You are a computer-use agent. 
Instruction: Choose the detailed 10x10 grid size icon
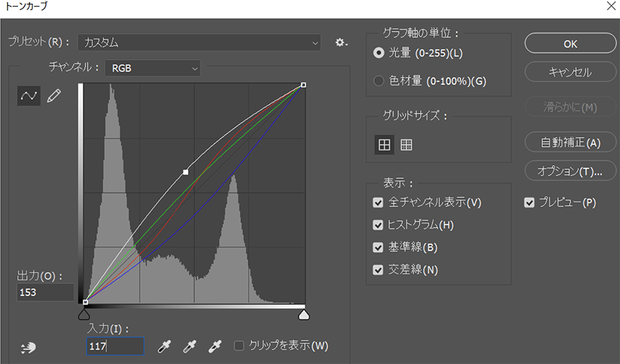click(406, 144)
